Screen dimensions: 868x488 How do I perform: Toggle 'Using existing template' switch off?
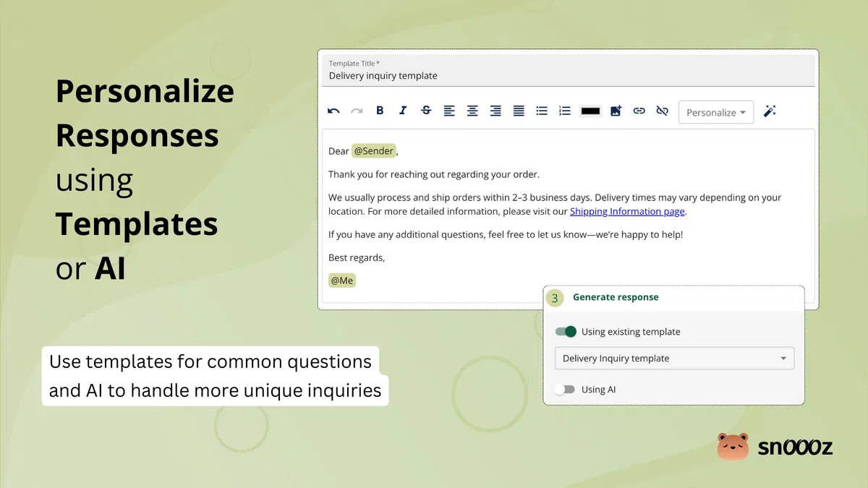(x=566, y=331)
